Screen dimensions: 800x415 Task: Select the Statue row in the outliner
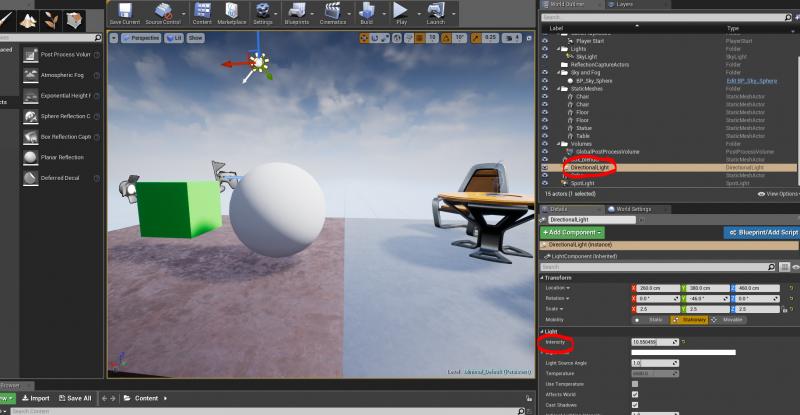coord(668,128)
